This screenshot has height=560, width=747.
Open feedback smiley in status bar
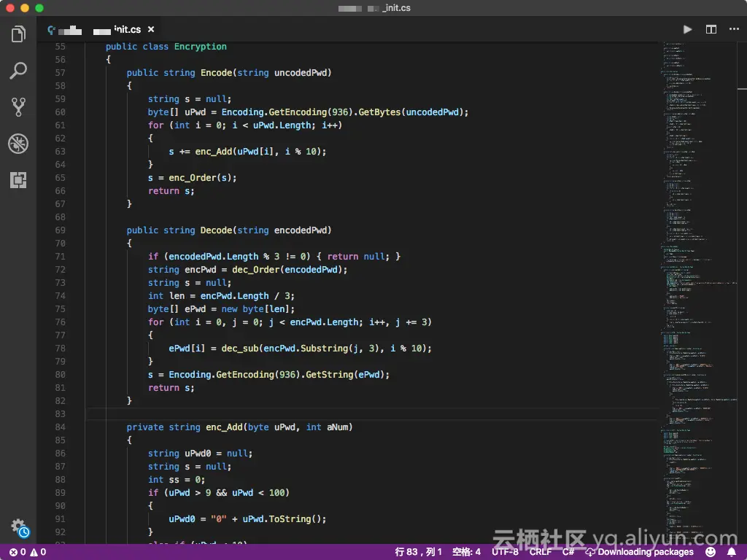(x=711, y=552)
